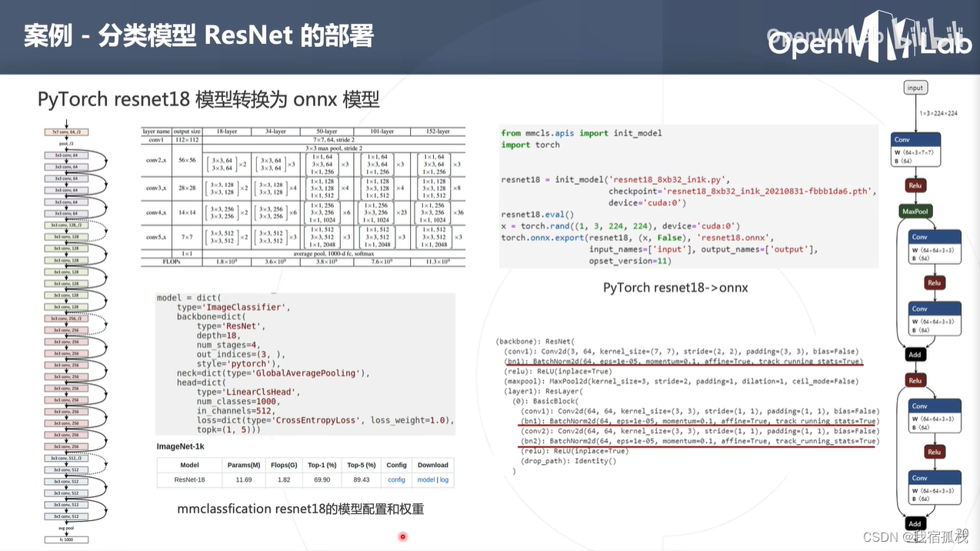Click the 'resnet18.eval()' code line

point(536,215)
